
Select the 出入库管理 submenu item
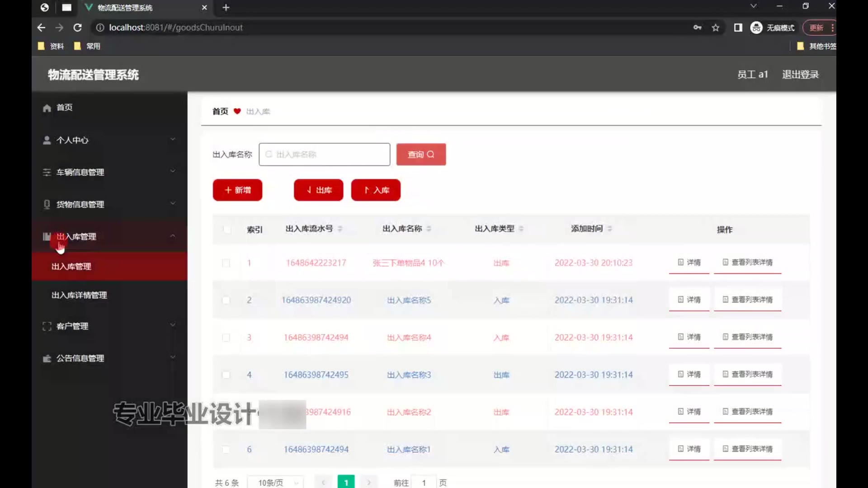[x=71, y=267]
